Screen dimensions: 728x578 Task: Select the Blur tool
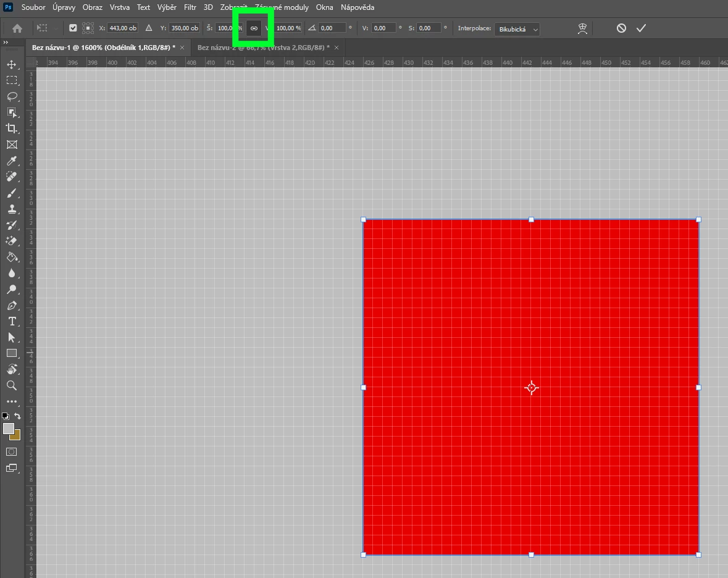click(x=12, y=273)
